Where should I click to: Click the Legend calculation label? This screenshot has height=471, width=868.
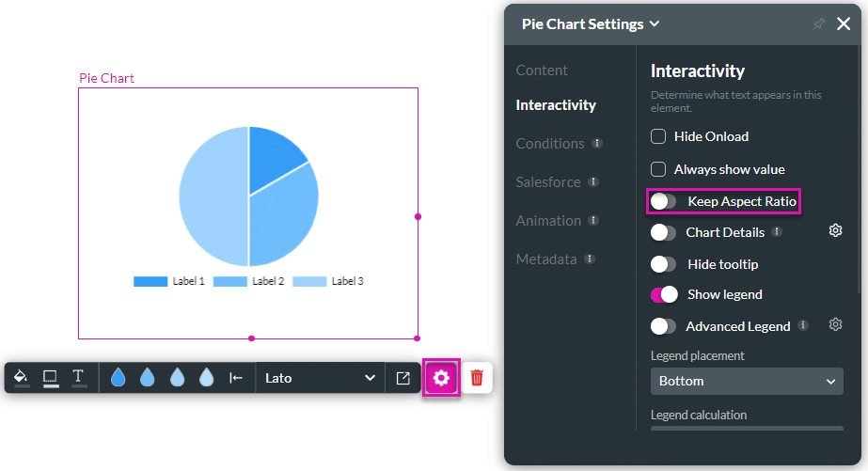[699, 416]
